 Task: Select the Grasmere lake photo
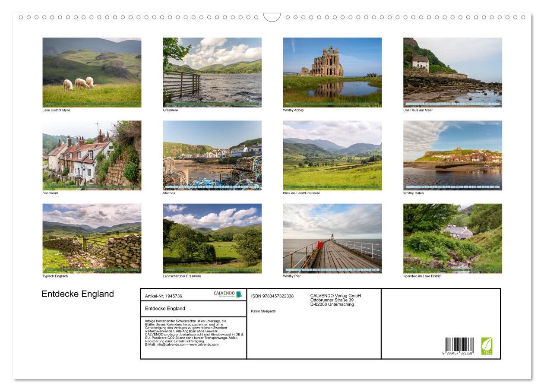click(x=212, y=72)
